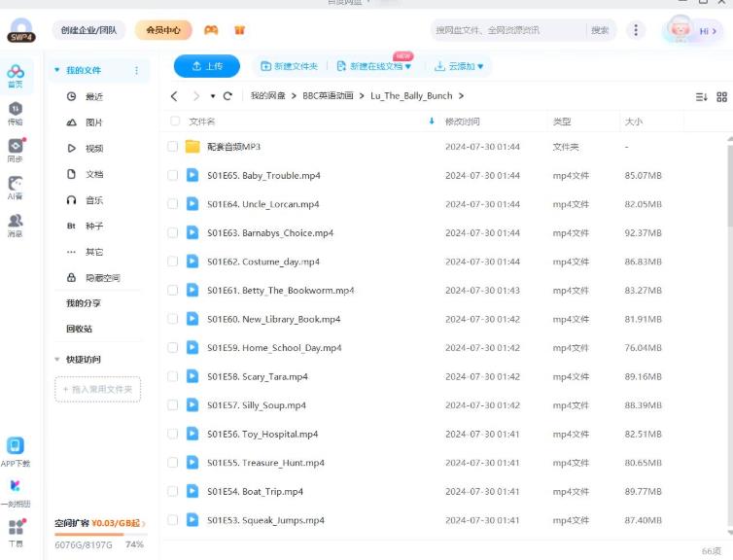Click the video icon of S01E60. New_Library_Book.mp4
The height and width of the screenshot is (560, 733).
coord(192,319)
